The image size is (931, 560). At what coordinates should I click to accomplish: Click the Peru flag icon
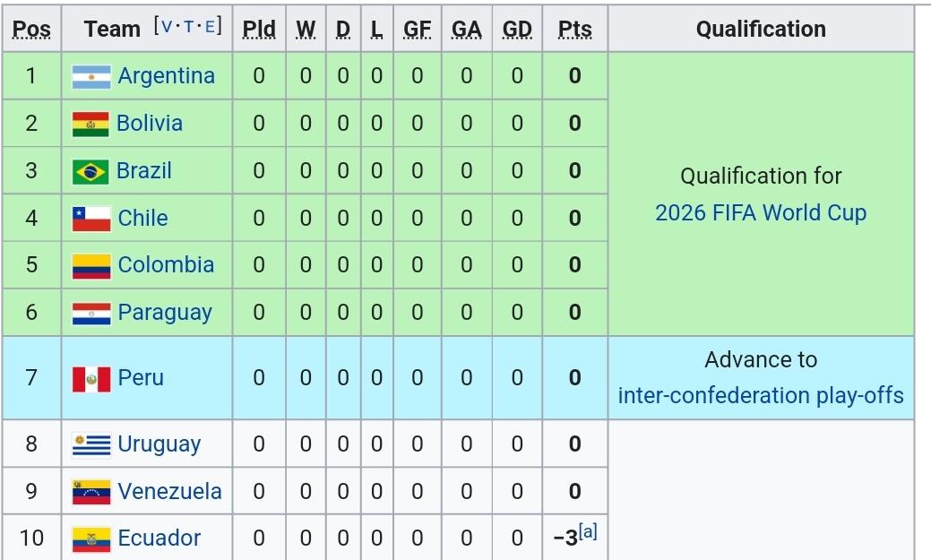91,379
